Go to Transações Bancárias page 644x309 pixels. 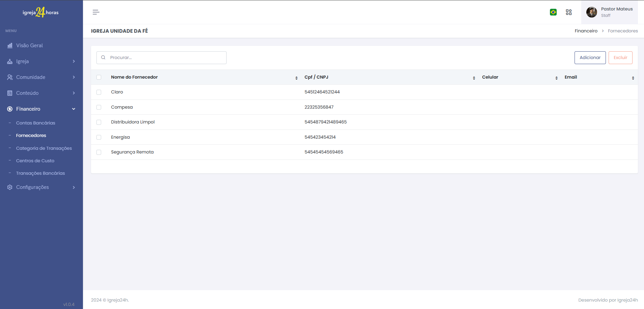[40, 173]
